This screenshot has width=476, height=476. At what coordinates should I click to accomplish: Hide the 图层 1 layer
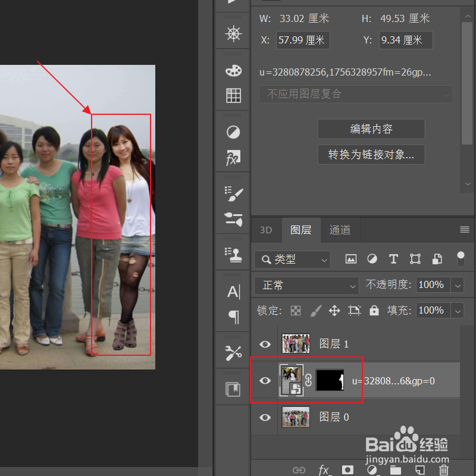pyautogui.click(x=265, y=344)
